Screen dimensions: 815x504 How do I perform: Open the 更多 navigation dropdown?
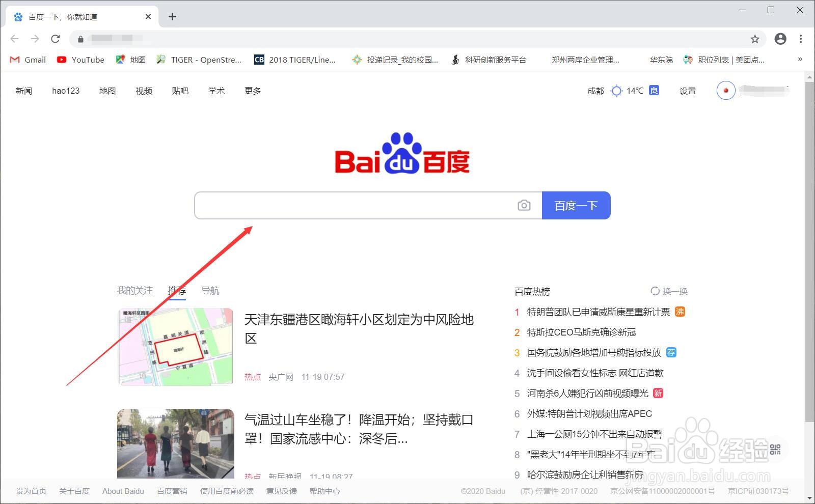pyautogui.click(x=252, y=91)
